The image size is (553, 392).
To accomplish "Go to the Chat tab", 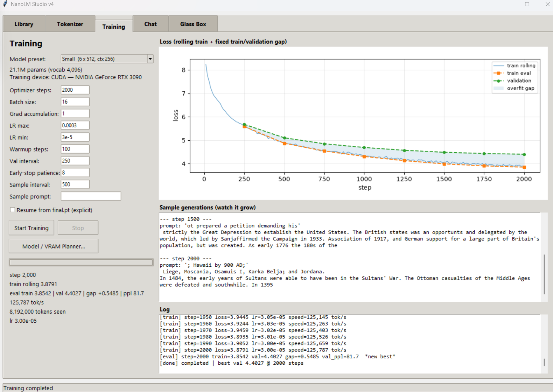I will click(150, 24).
